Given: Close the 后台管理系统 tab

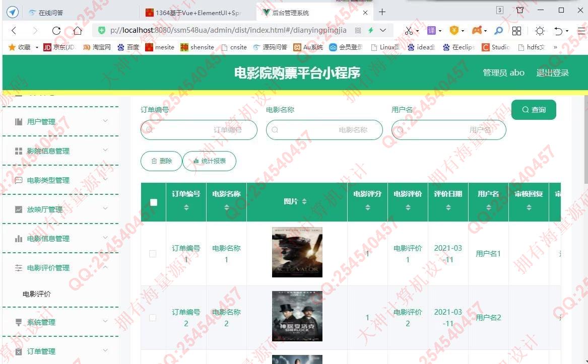Looking at the screenshot, I should click(365, 13).
